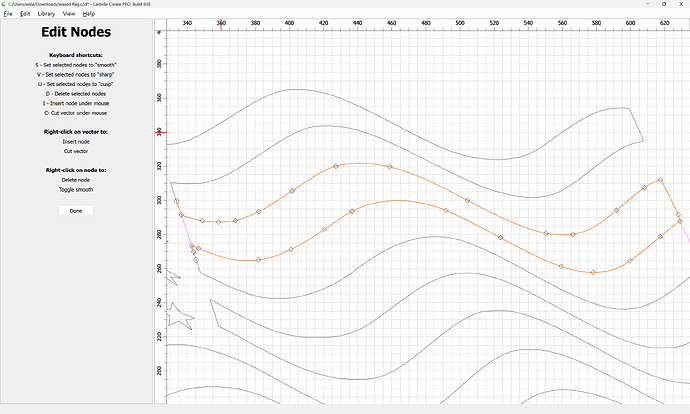Open the Edit menu

click(25, 14)
